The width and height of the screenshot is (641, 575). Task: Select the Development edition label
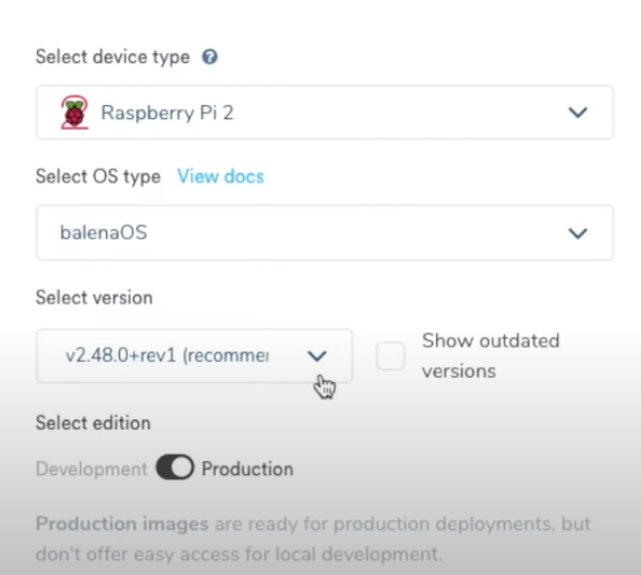[91, 469]
